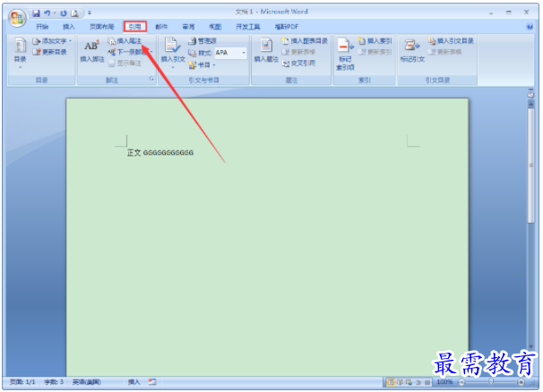Open the 视图 (View) tab
This screenshot has height=392, width=543.
coord(215,27)
